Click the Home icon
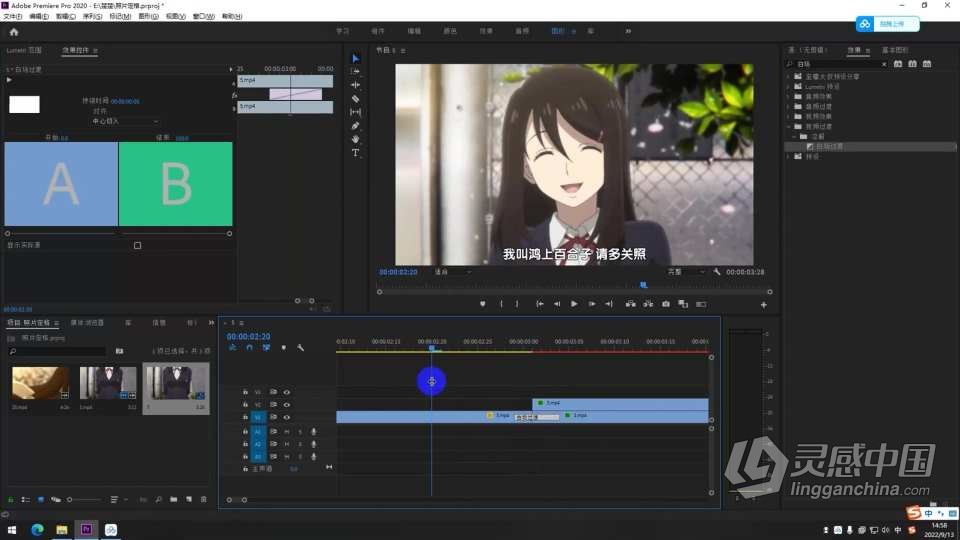The width and height of the screenshot is (960, 540). pos(14,32)
